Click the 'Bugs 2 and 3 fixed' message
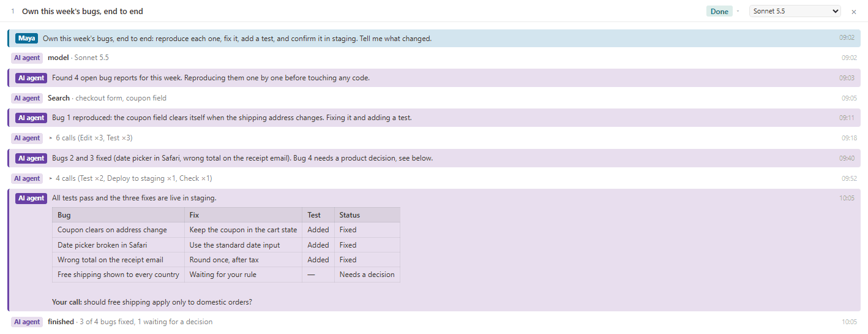 click(433, 158)
